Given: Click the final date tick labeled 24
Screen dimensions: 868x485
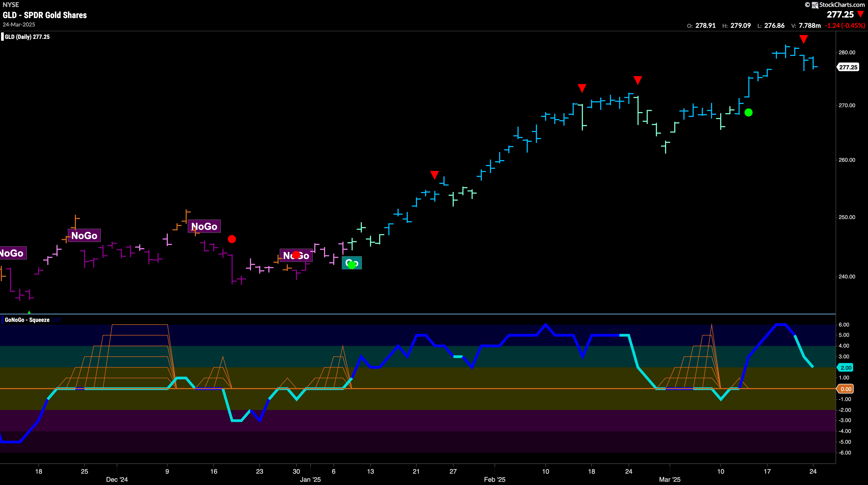Looking at the screenshot, I should (x=813, y=471).
